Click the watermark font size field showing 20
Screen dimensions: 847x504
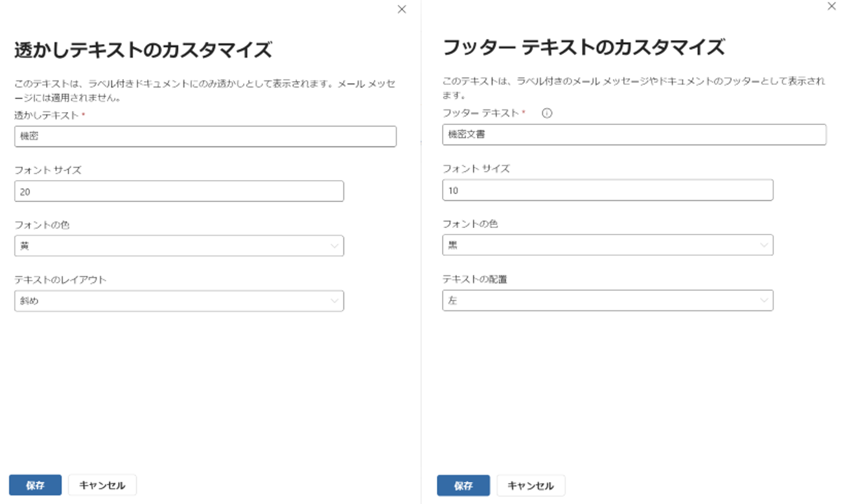tap(179, 192)
